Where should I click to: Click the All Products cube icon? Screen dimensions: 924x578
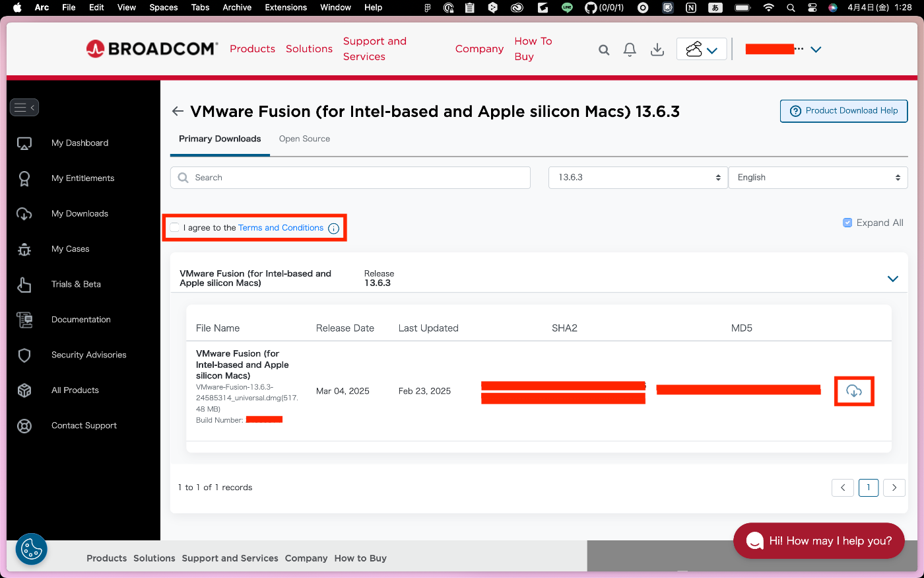24,390
